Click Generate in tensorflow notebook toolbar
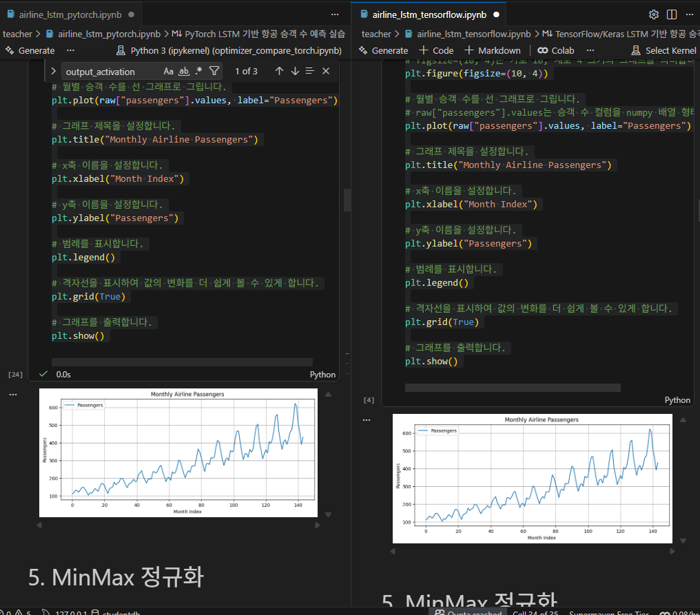This screenshot has width=700, height=615. coord(384,50)
